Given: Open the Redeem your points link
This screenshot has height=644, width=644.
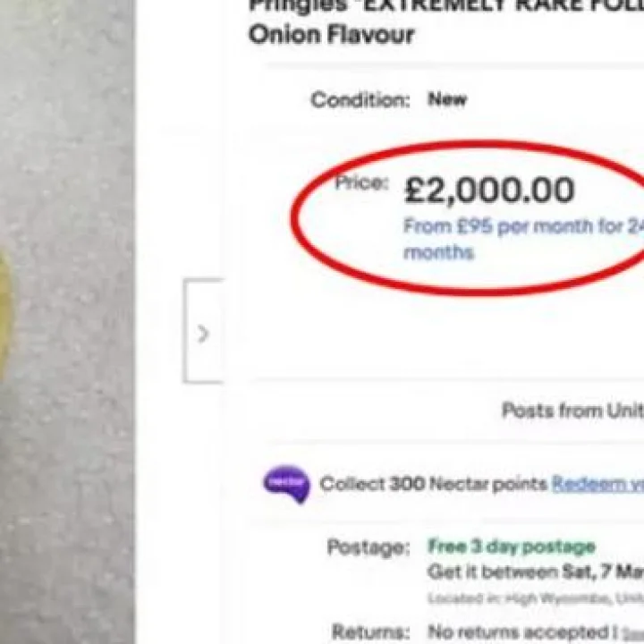Looking at the screenshot, I should pyautogui.click(x=597, y=484).
